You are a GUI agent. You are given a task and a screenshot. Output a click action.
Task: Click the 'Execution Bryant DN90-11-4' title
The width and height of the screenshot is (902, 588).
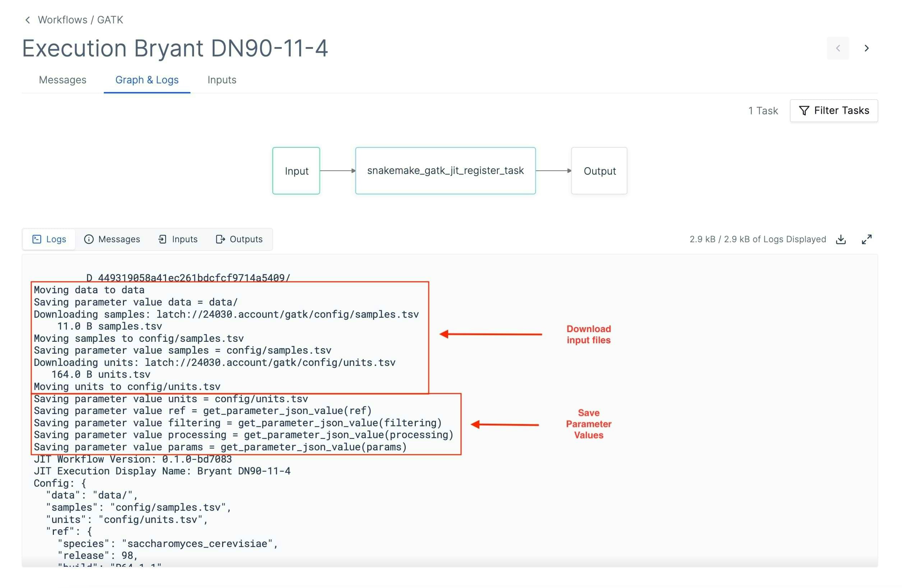175,48
